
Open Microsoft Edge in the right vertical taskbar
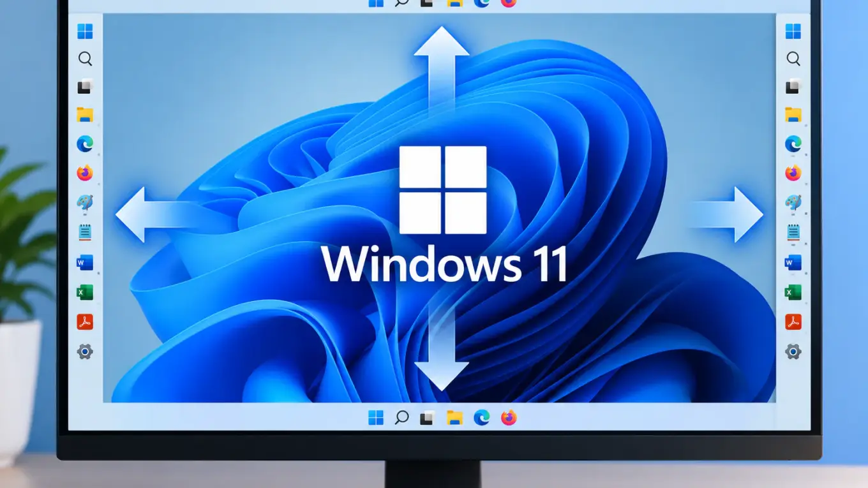point(793,144)
